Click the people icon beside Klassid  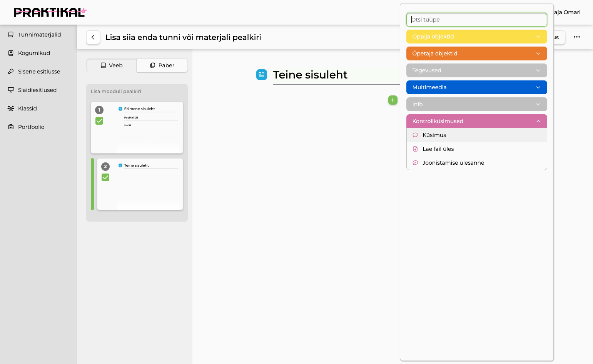coord(11,109)
